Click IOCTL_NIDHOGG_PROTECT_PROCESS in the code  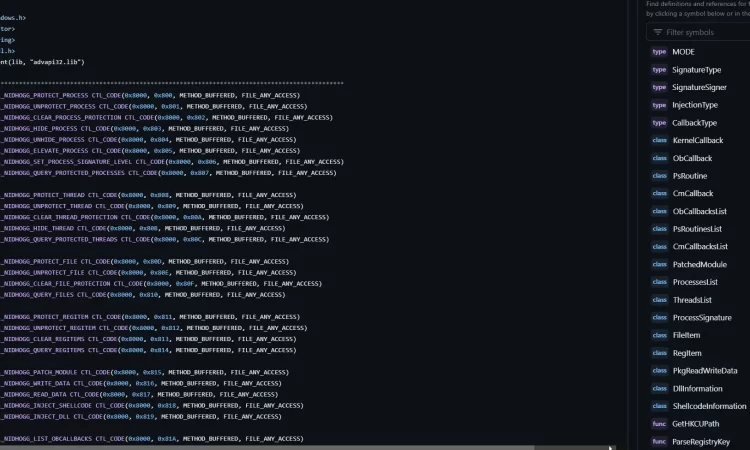(x=45, y=95)
